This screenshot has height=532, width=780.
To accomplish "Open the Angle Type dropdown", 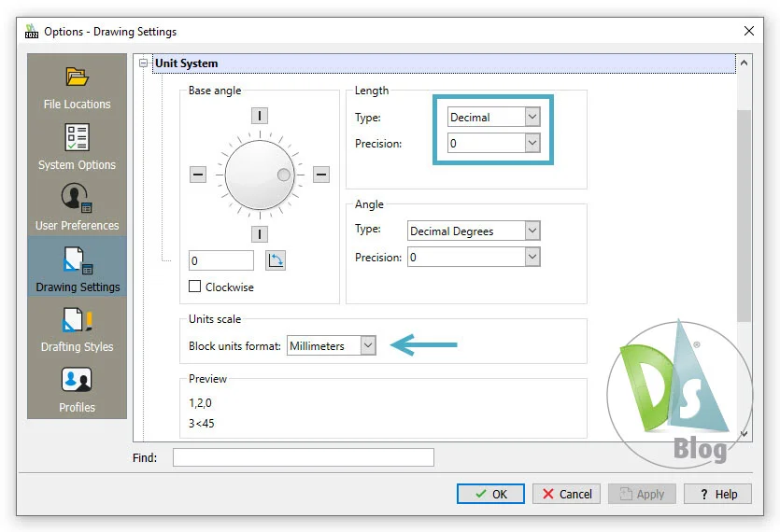I will [474, 231].
